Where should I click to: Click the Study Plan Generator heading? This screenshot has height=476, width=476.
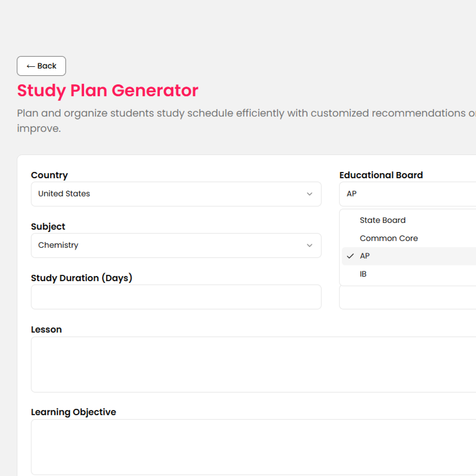108,91
